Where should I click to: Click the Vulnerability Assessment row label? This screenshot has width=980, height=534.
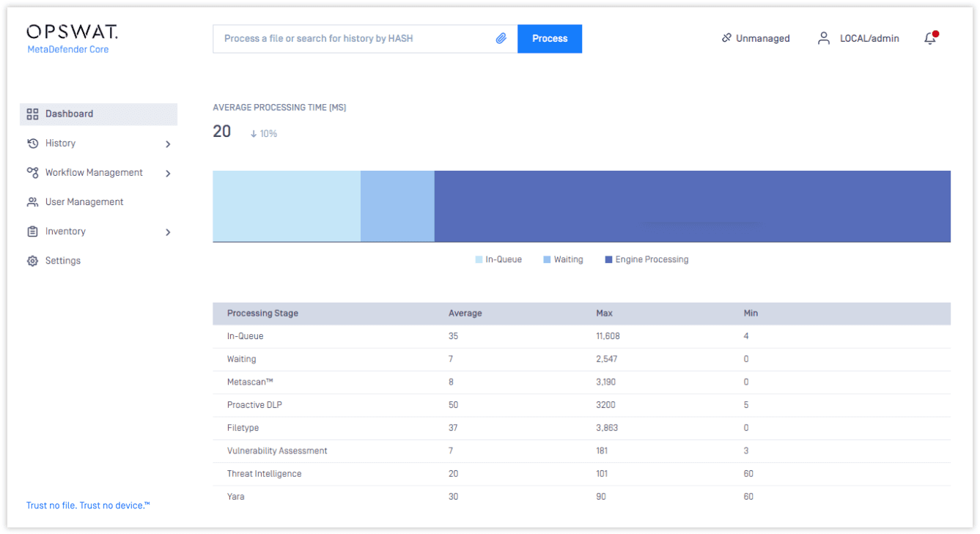tap(277, 451)
